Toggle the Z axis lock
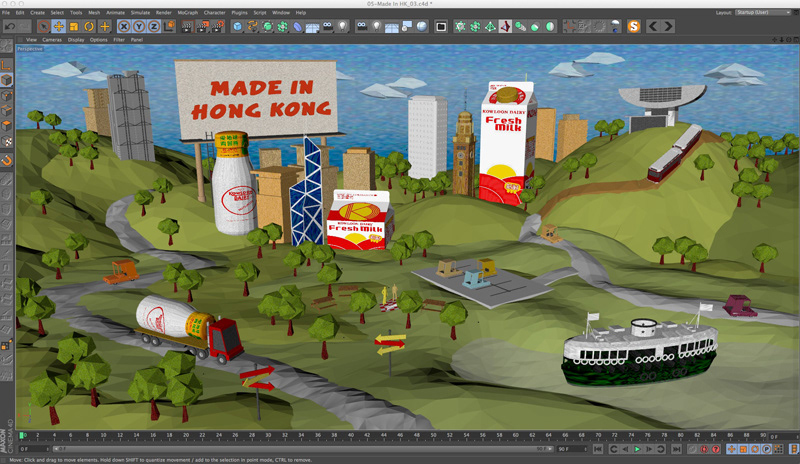The width and height of the screenshot is (800, 464). 154,26
